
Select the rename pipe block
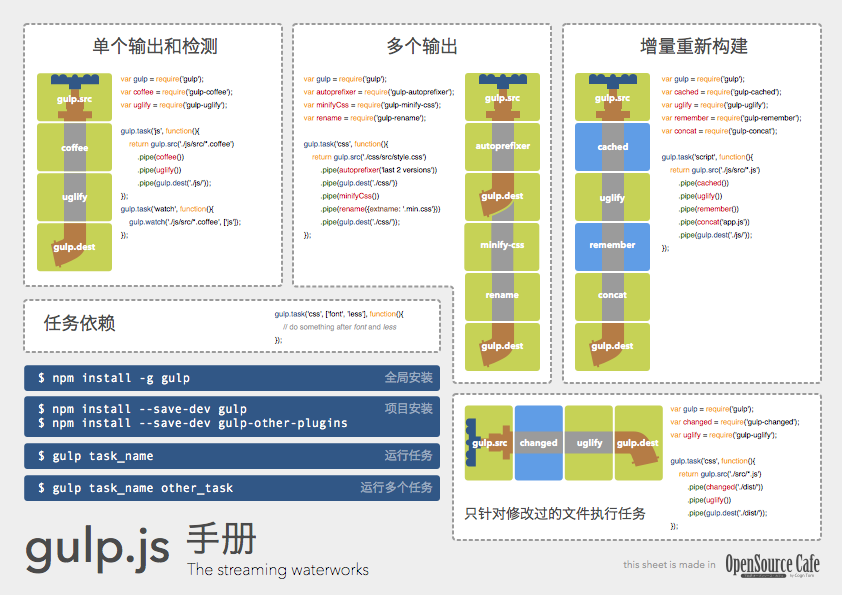[502, 297]
